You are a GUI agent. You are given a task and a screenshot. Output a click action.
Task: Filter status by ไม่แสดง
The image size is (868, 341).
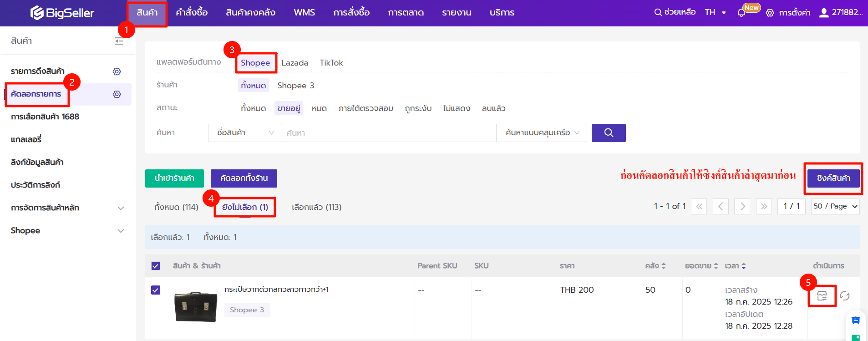(x=457, y=108)
